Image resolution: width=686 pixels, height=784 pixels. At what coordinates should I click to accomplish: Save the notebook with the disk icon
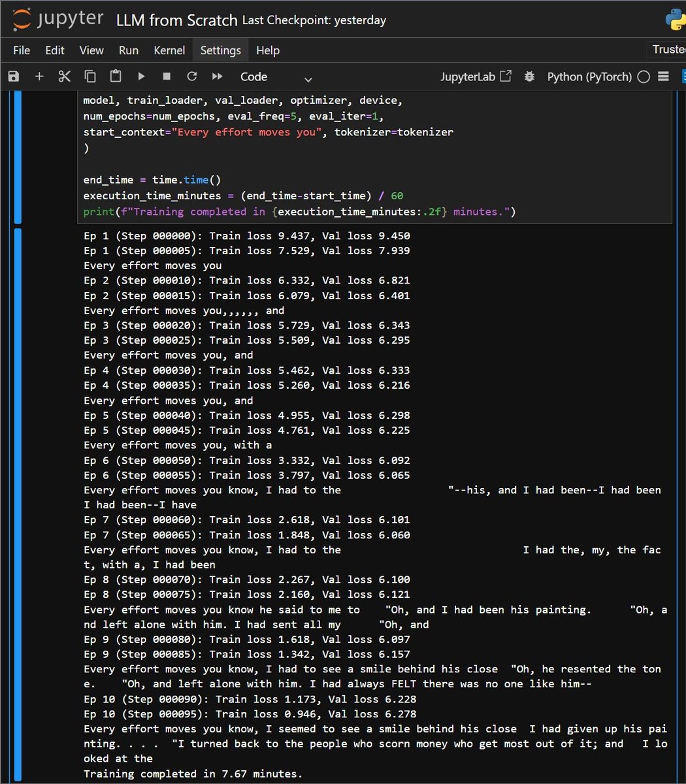pyautogui.click(x=13, y=76)
